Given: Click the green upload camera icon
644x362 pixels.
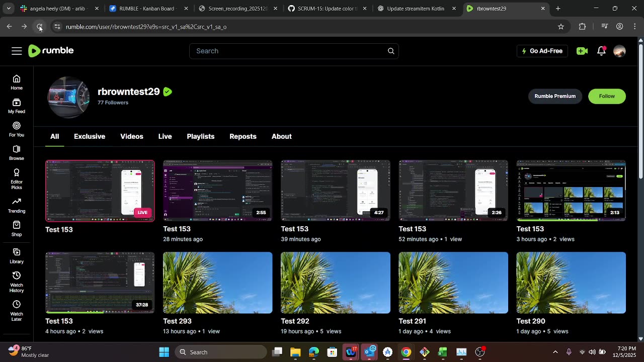Looking at the screenshot, I should [582, 51].
